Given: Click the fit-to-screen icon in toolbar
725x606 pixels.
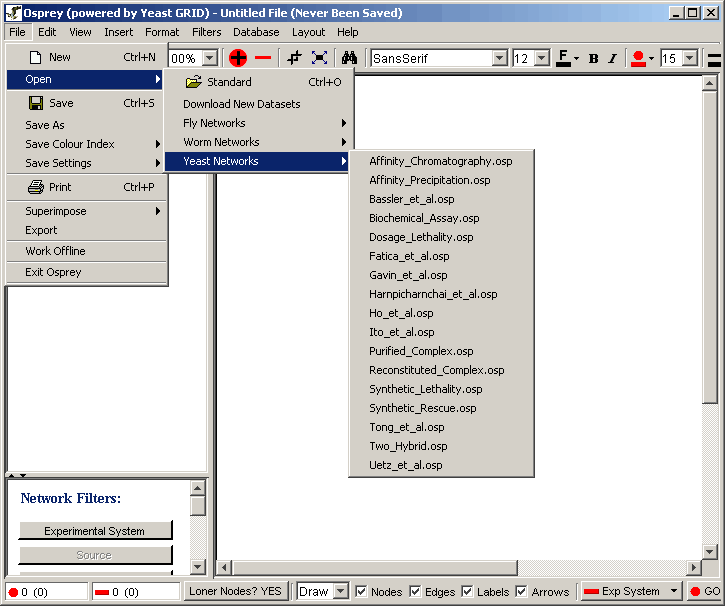Looking at the screenshot, I should pyautogui.click(x=319, y=58).
